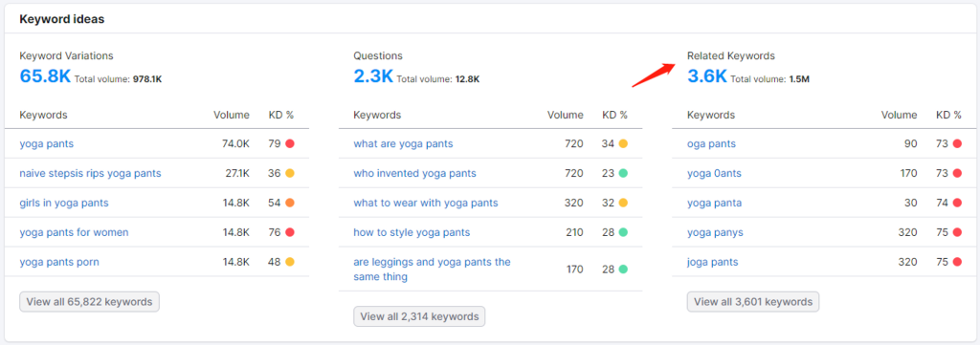The image size is (980, 345).
Task: Open 'what to wear with yoga pants'
Action: (426, 203)
